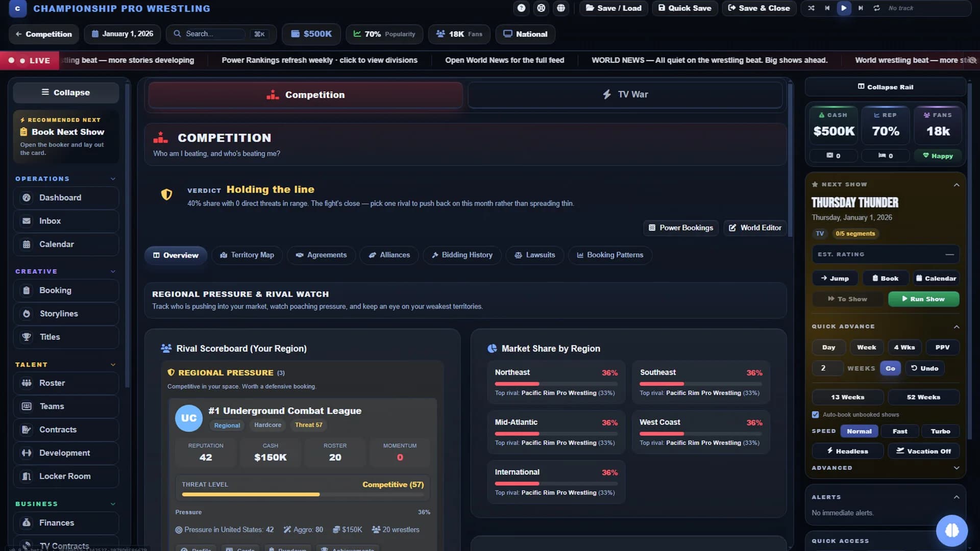Open Locker Room sidebar entry
The image size is (980, 551).
(66, 477)
